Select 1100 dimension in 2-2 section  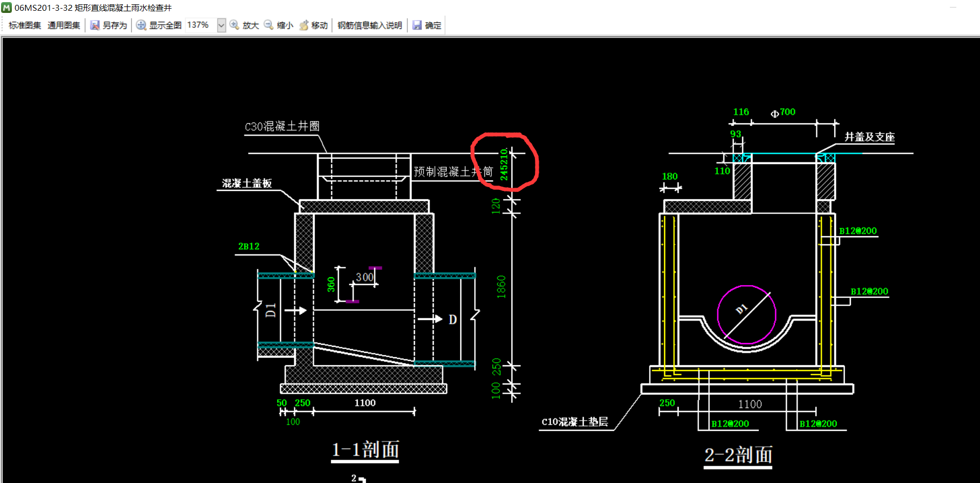pyautogui.click(x=750, y=404)
